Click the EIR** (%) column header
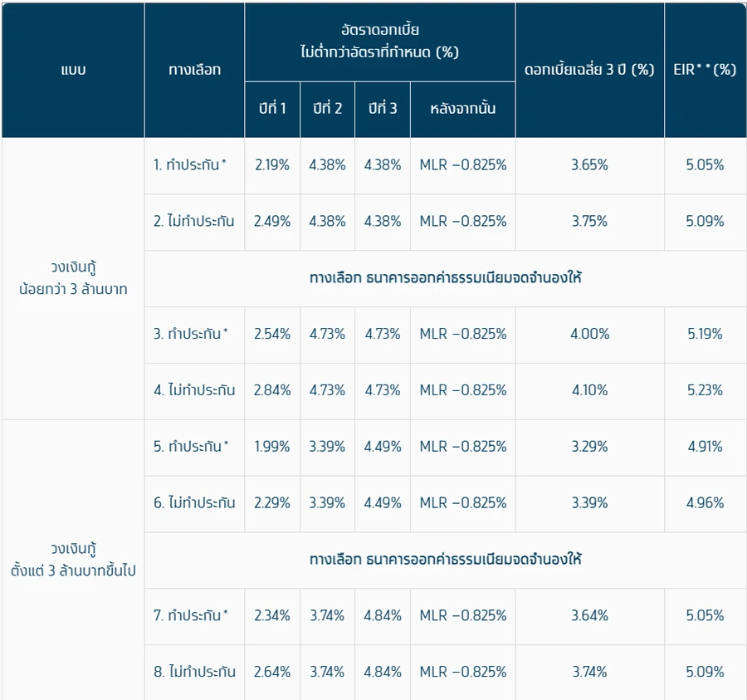Viewport: 747px width, 700px height. [705, 70]
